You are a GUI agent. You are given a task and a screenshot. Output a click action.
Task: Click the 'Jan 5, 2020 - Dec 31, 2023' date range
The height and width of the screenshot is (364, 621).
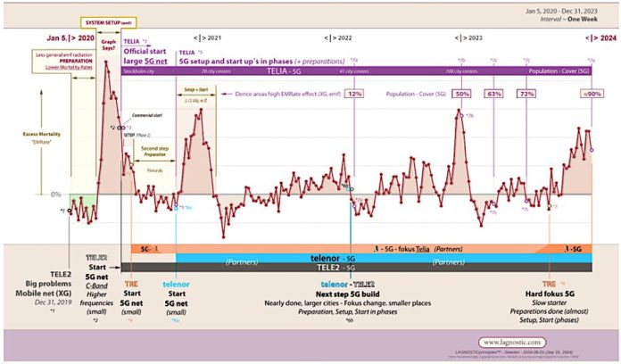[561, 11]
